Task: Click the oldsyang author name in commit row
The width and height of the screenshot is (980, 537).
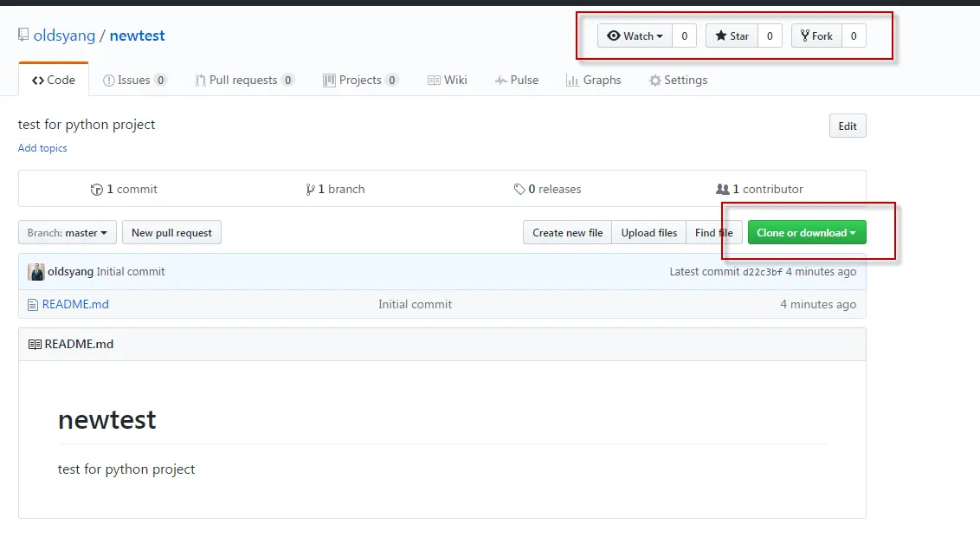Action: click(x=71, y=272)
